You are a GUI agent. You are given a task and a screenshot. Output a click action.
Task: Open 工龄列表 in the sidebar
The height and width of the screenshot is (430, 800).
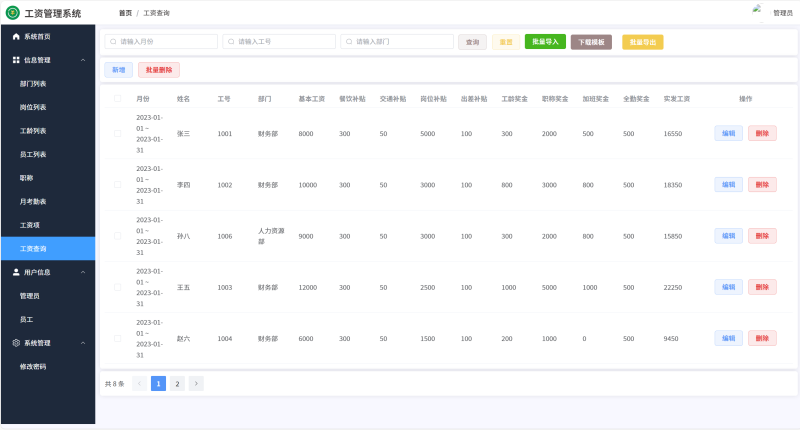point(48,131)
